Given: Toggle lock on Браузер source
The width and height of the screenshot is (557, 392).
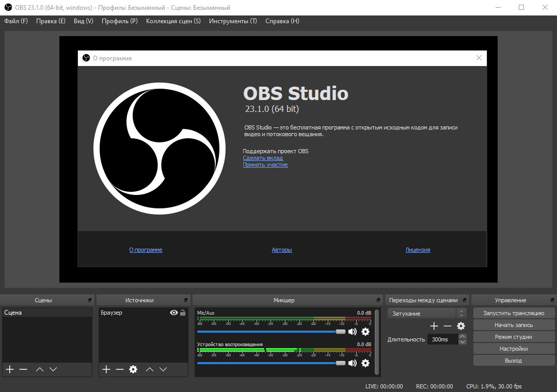Looking at the screenshot, I should point(183,313).
